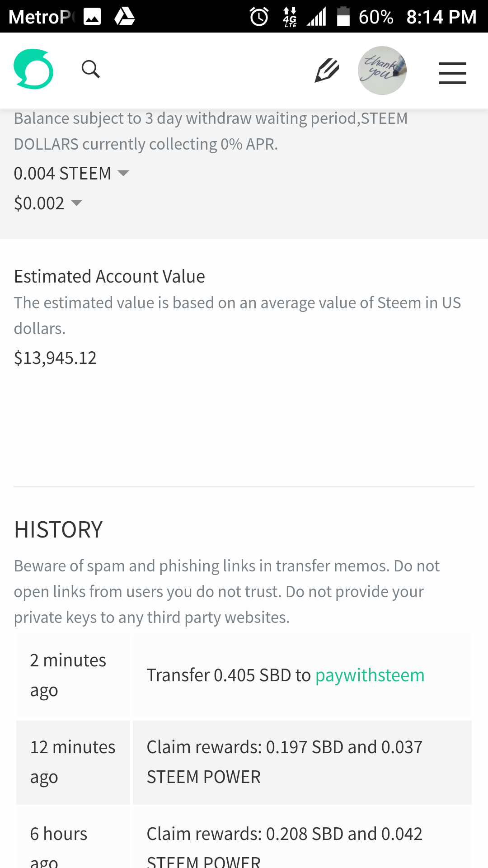Image resolution: width=488 pixels, height=868 pixels.
Task: Tap the thank you profile avatar
Action: [x=382, y=71]
